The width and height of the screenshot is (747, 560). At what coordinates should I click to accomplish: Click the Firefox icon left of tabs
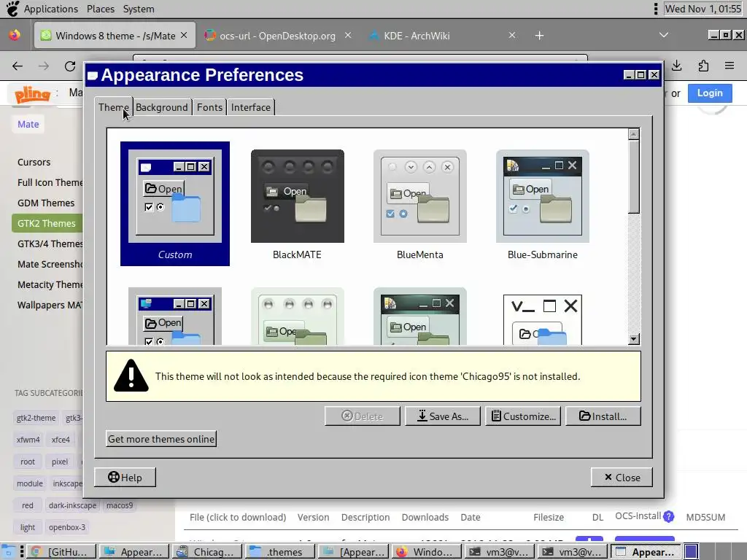(x=15, y=35)
